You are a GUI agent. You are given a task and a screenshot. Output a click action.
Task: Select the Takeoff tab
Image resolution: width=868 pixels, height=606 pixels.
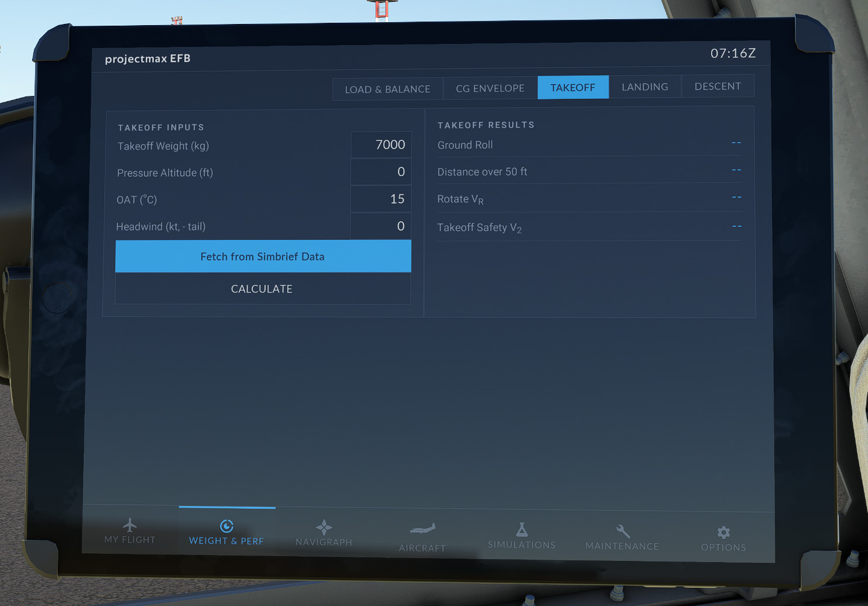[x=573, y=87]
